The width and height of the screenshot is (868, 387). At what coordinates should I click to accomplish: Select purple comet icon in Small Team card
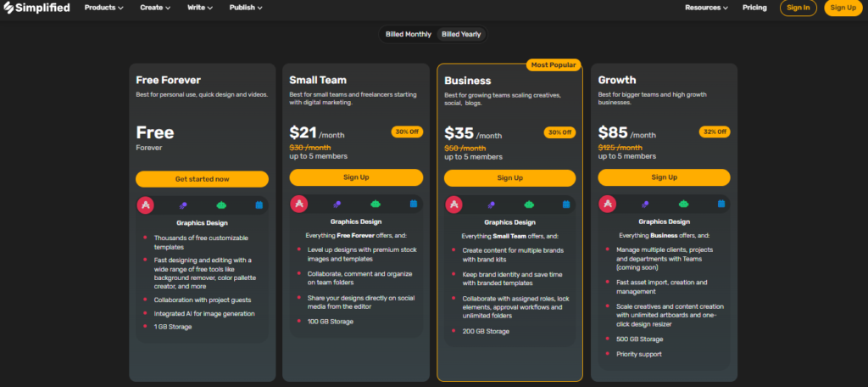(337, 204)
